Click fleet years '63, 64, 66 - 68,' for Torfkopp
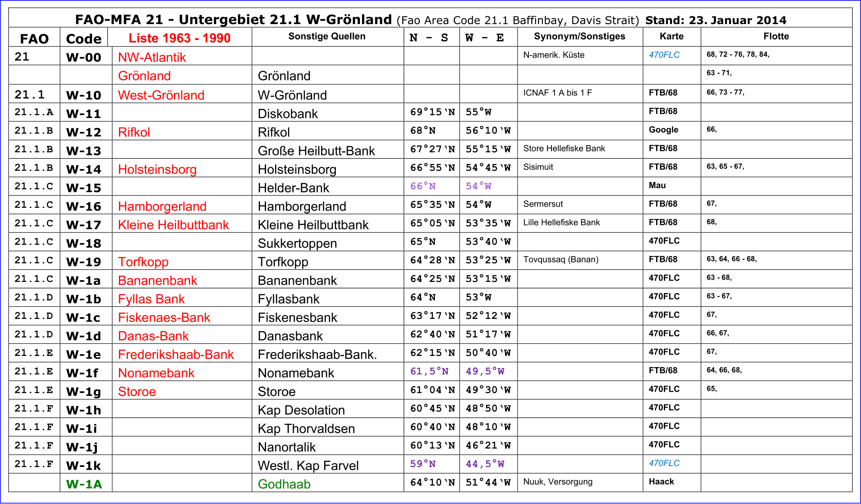Viewport: 861px width, 504px height. point(731,259)
